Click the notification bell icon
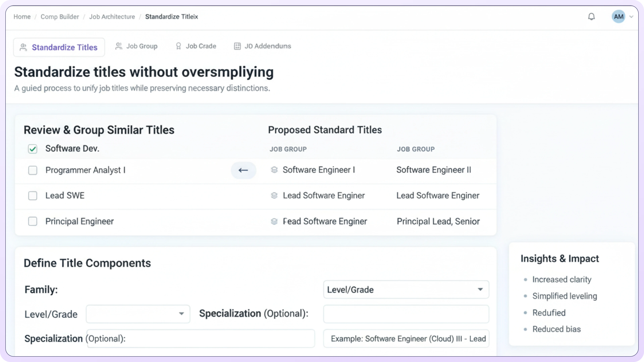This screenshot has width=644, height=362. (x=591, y=17)
